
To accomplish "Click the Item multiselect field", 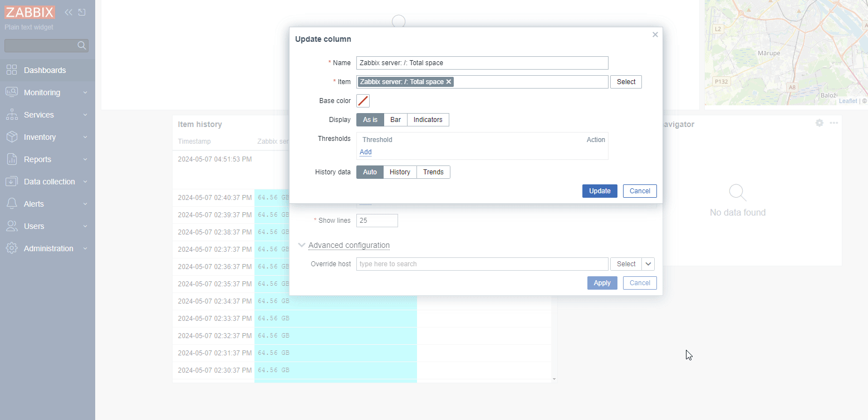I will (482, 82).
